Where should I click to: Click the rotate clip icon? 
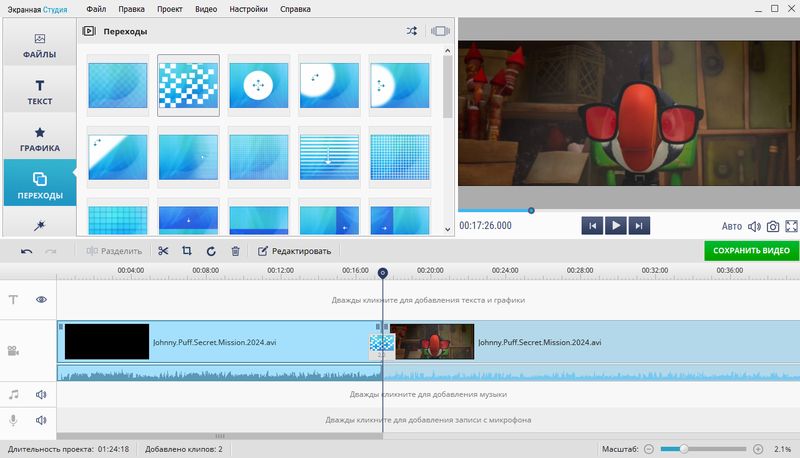[x=211, y=251]
